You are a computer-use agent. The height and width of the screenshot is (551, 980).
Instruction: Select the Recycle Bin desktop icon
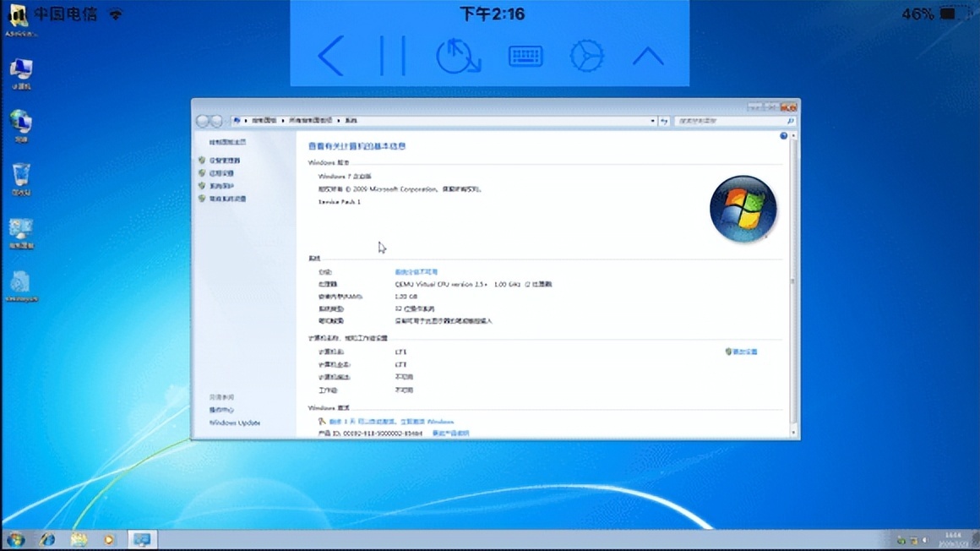coord(21,179)
